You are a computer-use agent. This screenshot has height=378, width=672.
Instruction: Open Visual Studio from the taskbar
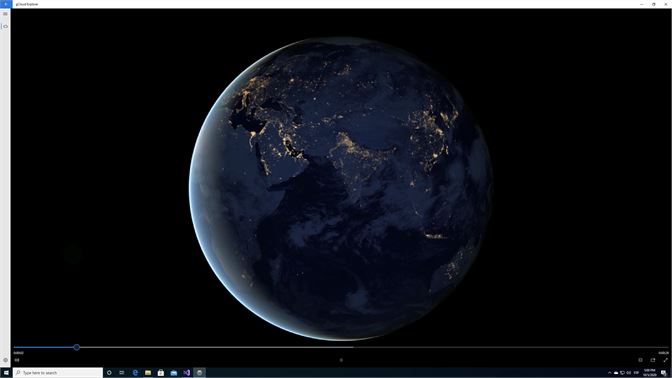186,372
